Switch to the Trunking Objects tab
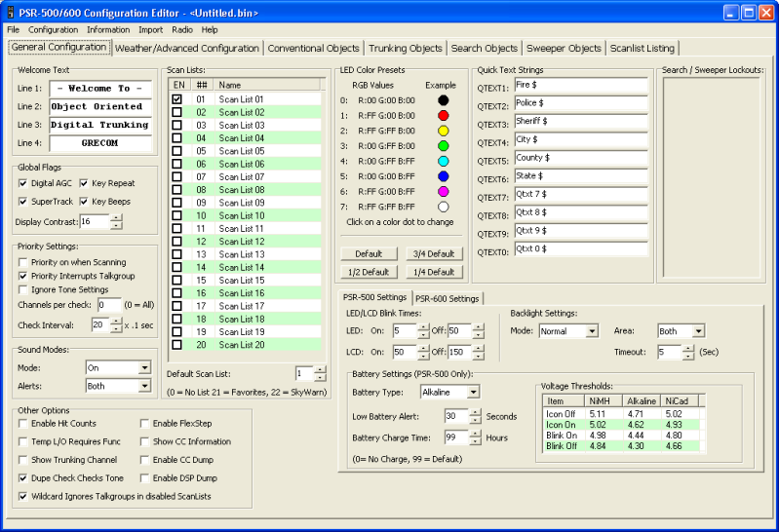The height and width of the screenshot is (532, 779). [x=405, y=48]
